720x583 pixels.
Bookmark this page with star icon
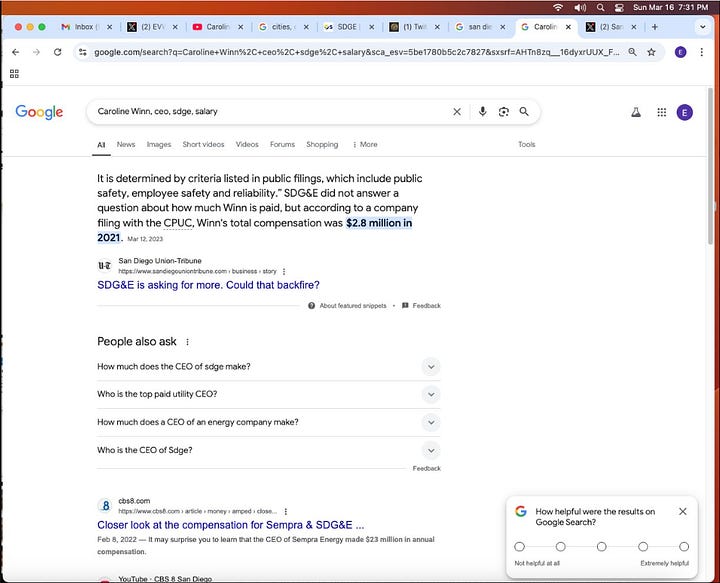pyautogui.click(x=651, y=52)
